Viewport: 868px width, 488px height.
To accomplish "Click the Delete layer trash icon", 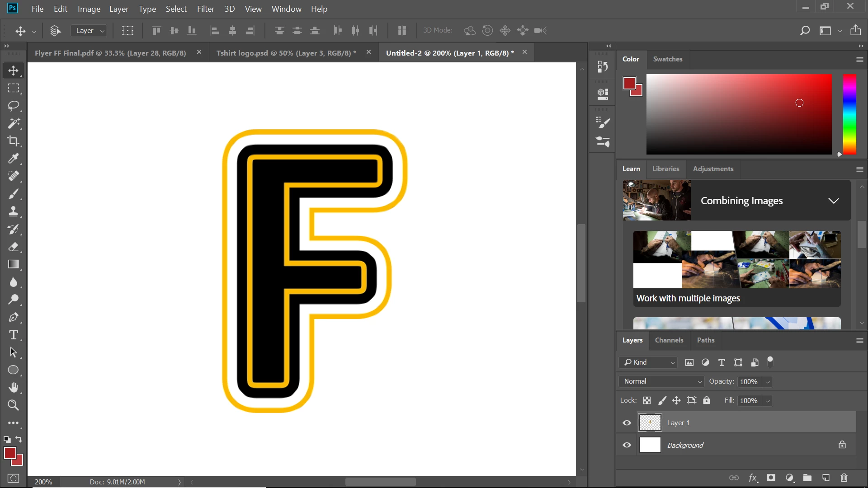I will click(x=844, y=478).
